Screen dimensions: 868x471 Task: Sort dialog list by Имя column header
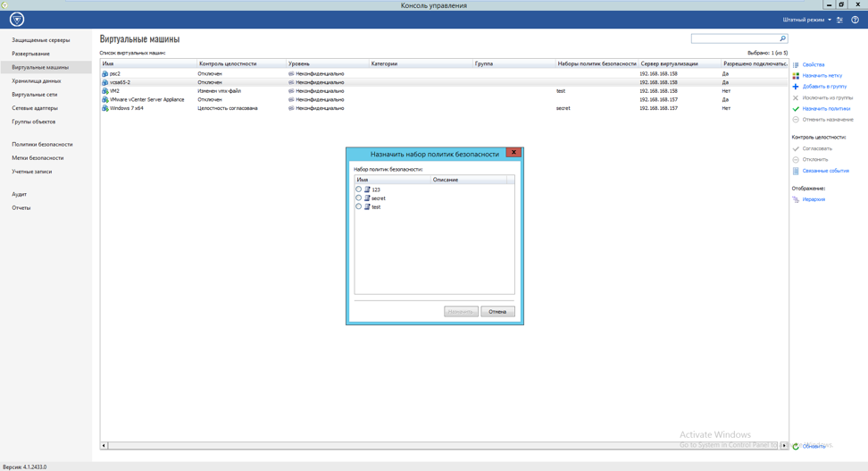(393, 180)
